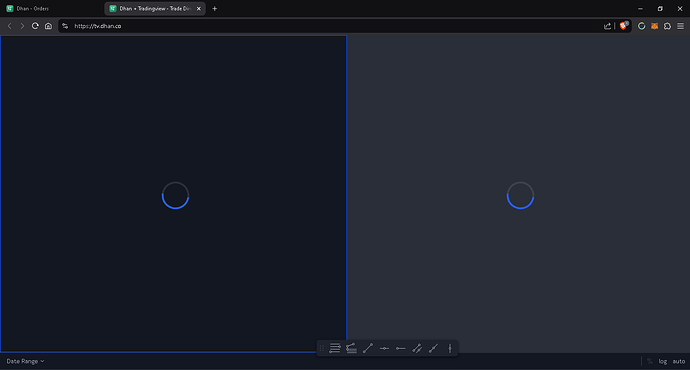
Task: Select the Ray line drawing tool
Action: point(433,348)
